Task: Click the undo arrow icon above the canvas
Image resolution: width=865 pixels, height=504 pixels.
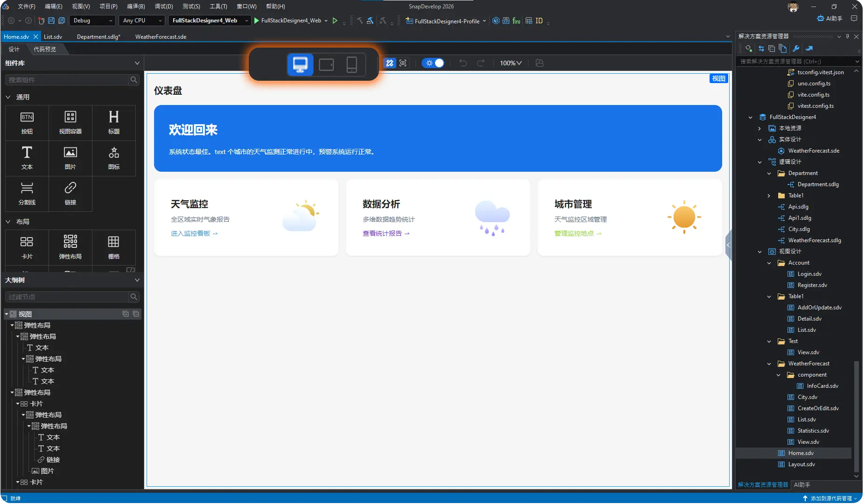Action: coord(462,63)
